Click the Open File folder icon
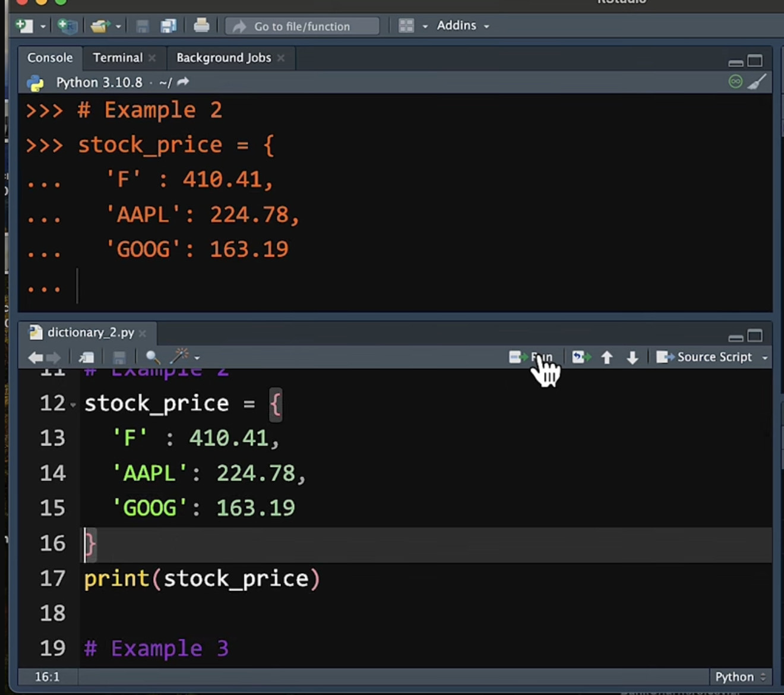This screenshot has width=784, height=695. point(100,26)
